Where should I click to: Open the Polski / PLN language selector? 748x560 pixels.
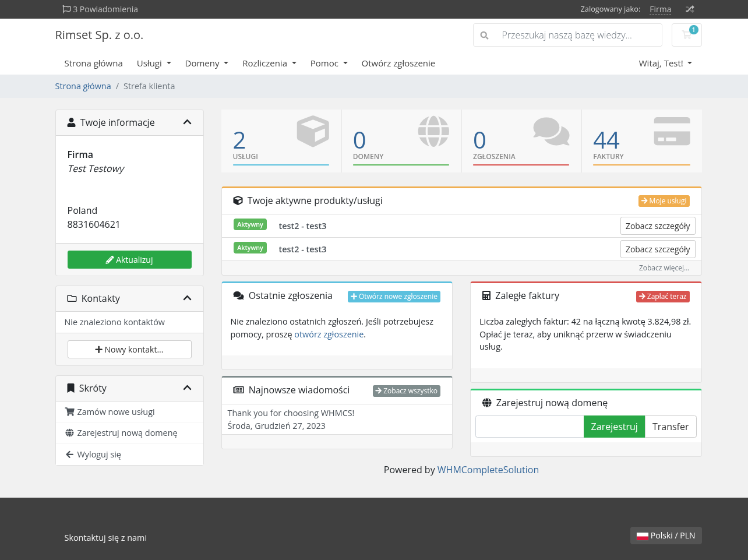coord(666,536)
